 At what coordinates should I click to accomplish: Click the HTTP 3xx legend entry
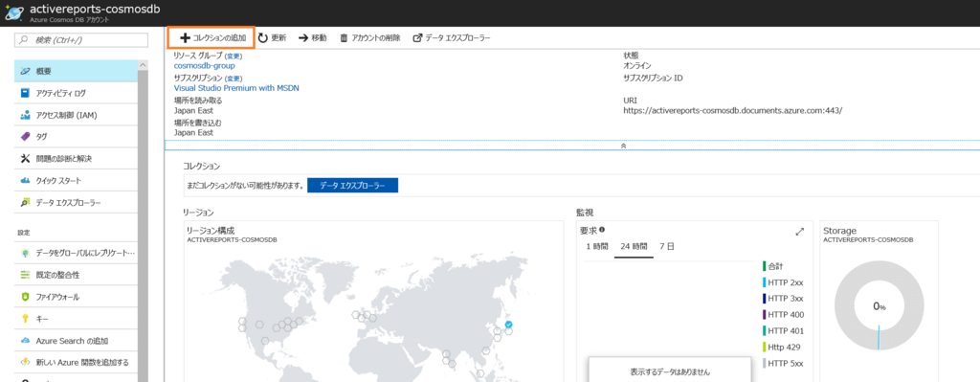click(783, 299)
